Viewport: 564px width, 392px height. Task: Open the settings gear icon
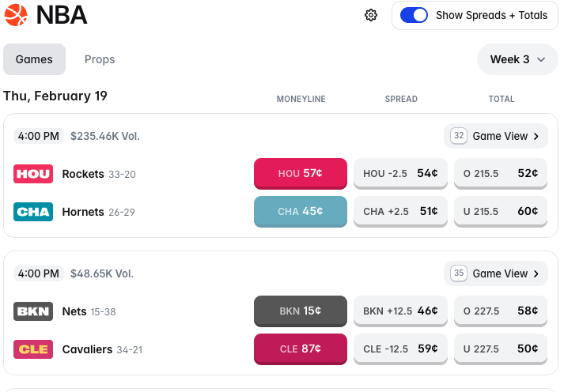tap(371, 15)
